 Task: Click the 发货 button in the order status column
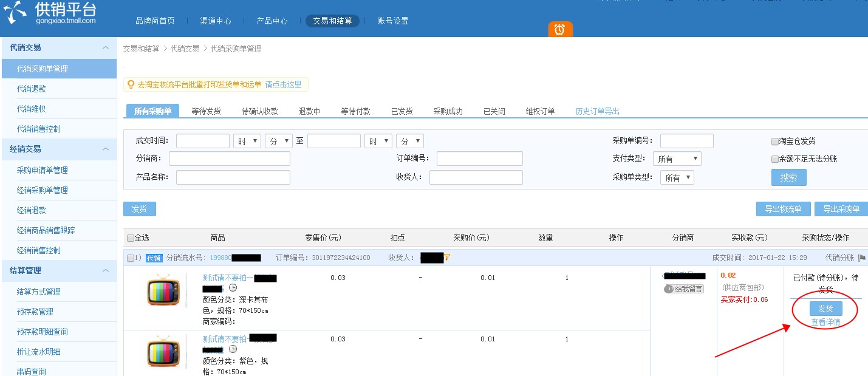[x=826, y=309]
